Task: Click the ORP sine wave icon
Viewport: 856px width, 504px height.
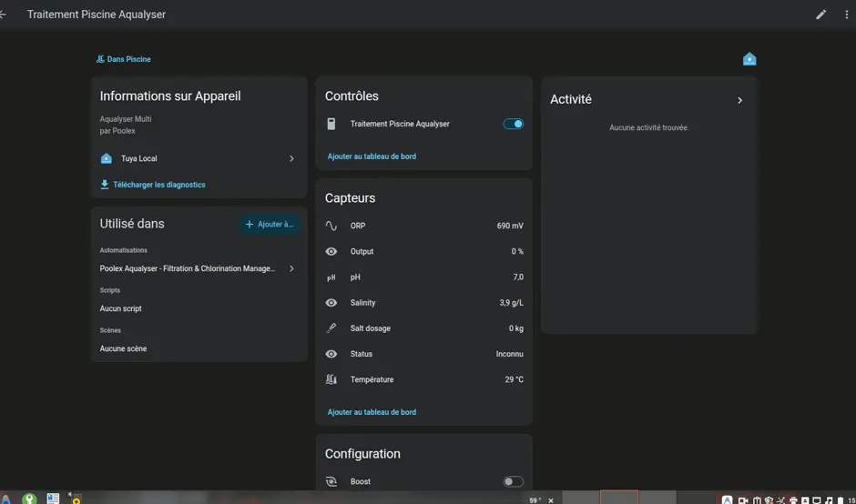Action: click(331, 226)
